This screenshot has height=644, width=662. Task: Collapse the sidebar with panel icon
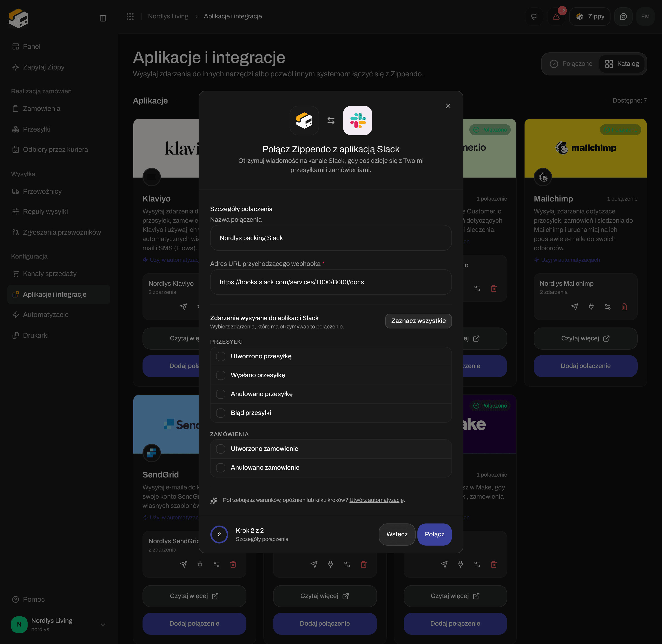click(x=103, y=18)
